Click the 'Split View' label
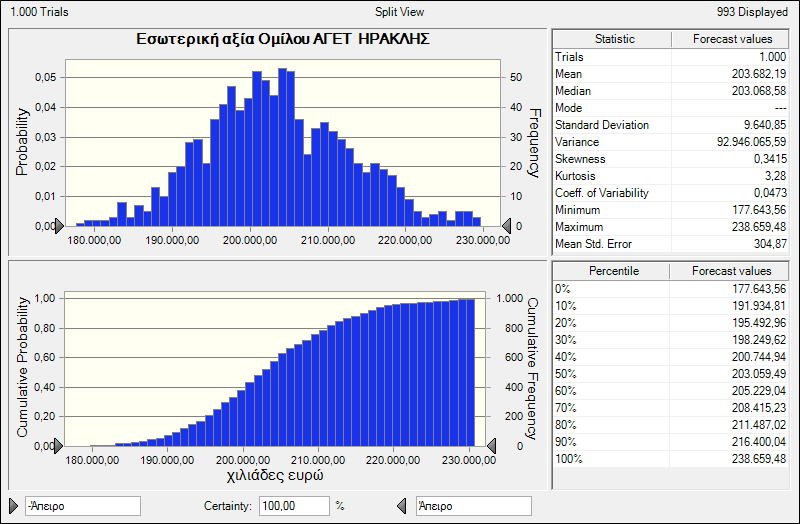The image size is (800, 524). pos(399,12)
